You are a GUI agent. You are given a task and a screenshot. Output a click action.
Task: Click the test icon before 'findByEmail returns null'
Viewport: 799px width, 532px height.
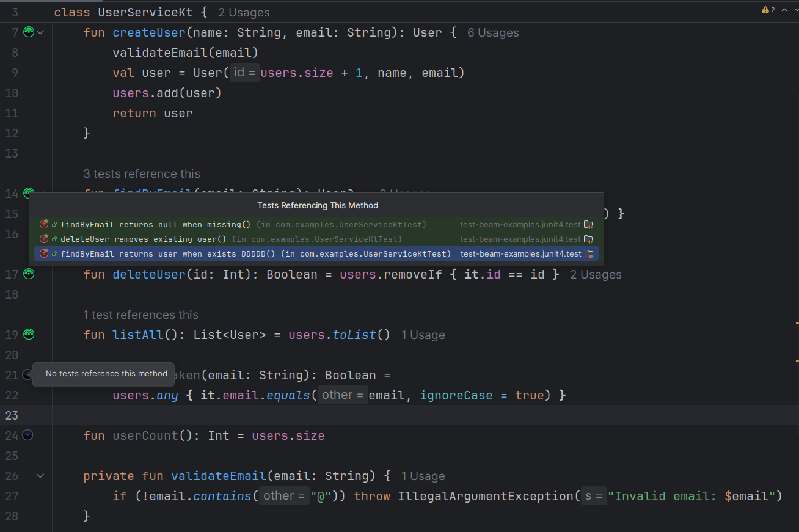[x=44, y=225]
